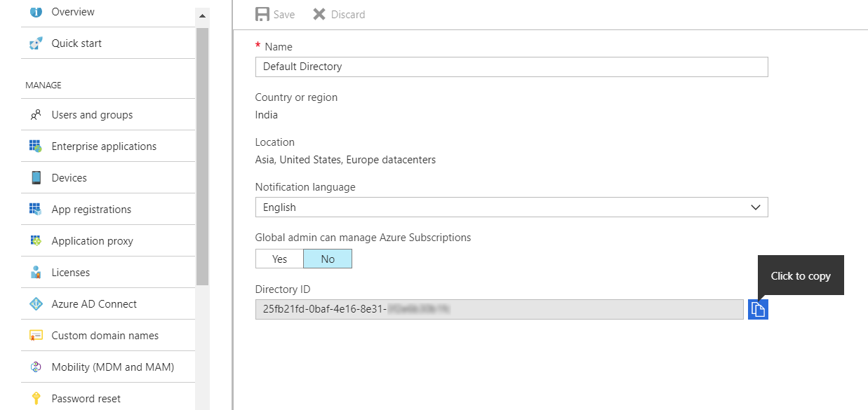Viewport: 868px width, 410px height.
Task: Click the Save floppy disk icon
Action: pyautogui.click(x=262, y=14)
